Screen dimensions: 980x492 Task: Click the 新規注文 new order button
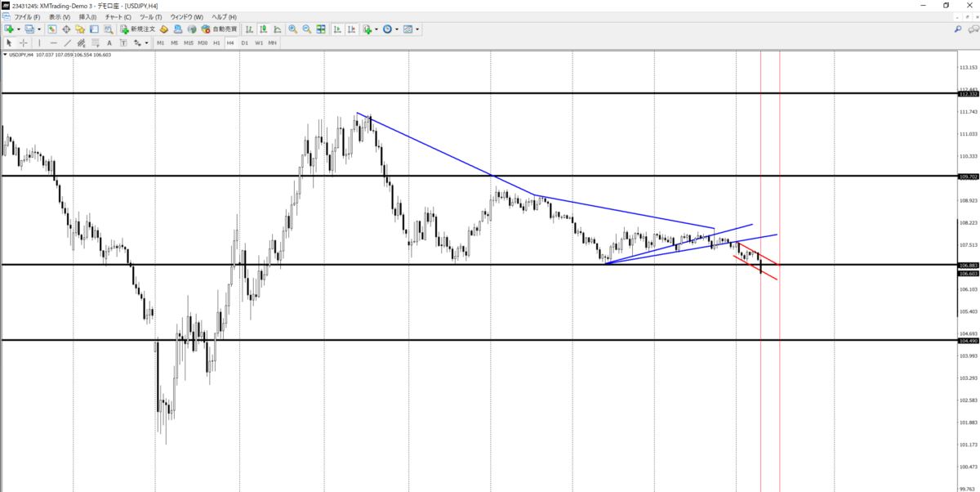point(137,29)
